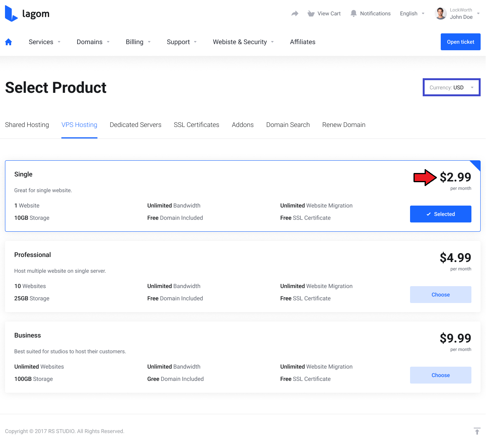This screenshot has height=448, width=486.
Task: Click the $9.99 price
Action: 455,338
